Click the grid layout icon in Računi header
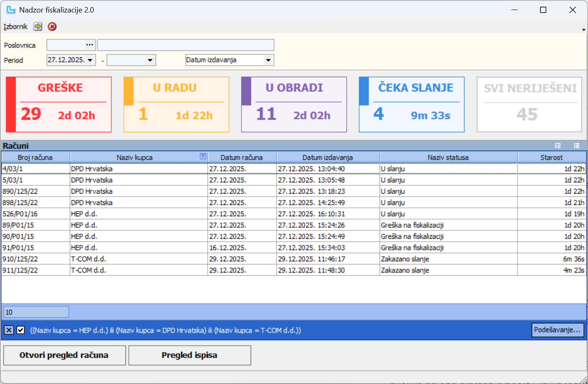Screen dimensions: 588x384 coord(558,146)
